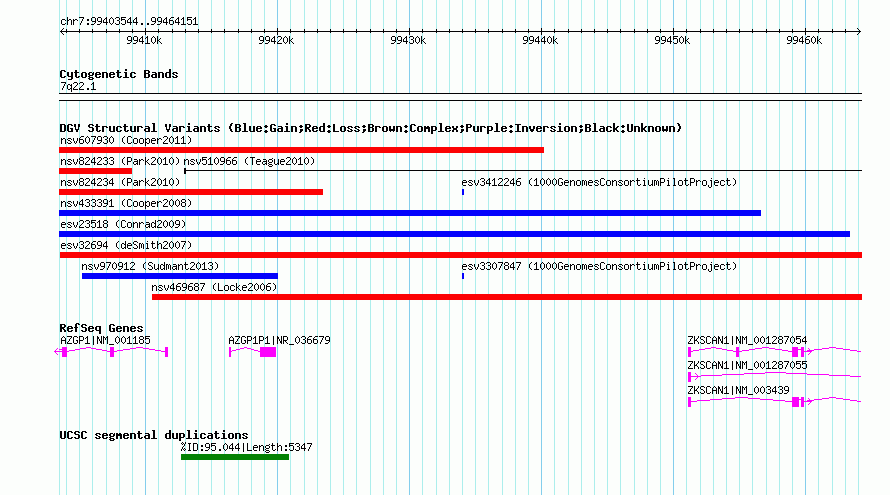Screen dimensions: 890x495
Task: Click the nsv510966 (Teague2010) label
Action: click(x=249, y=161)
